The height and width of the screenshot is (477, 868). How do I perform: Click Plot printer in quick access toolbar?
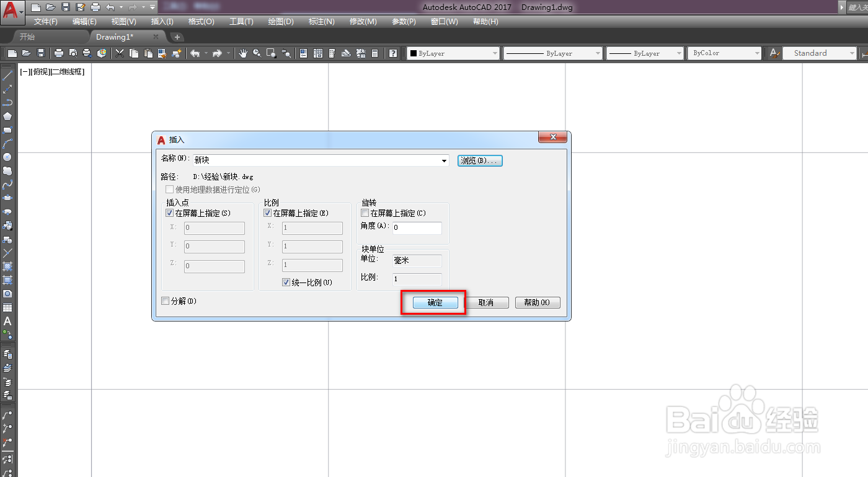(x=95, y=7)
